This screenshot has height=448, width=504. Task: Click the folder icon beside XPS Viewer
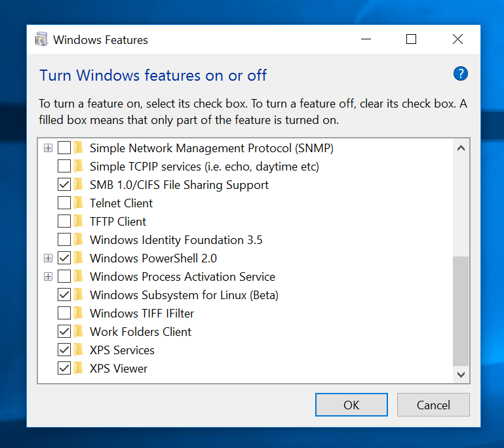click(x=79, y=369)
